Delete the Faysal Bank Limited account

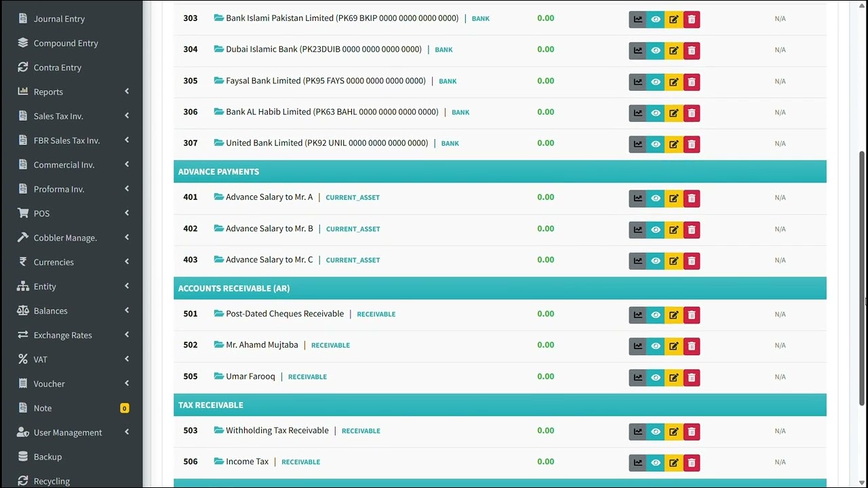[x=692, y=82]
